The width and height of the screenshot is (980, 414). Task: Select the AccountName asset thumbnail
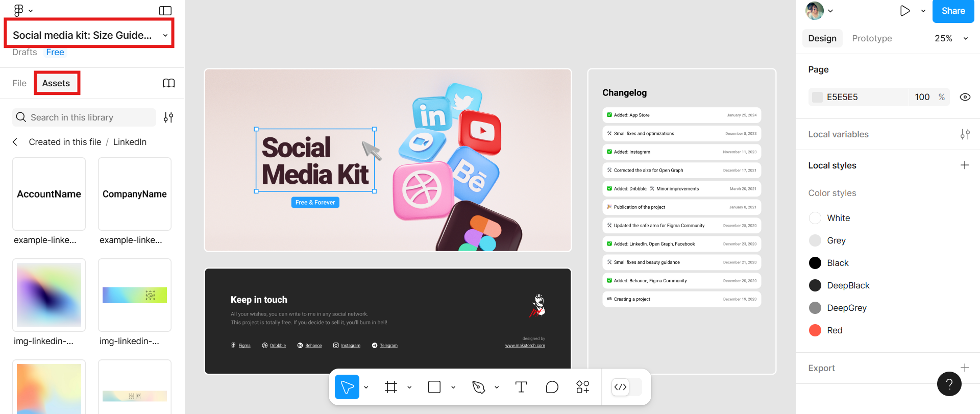click(x=49, y=194)
